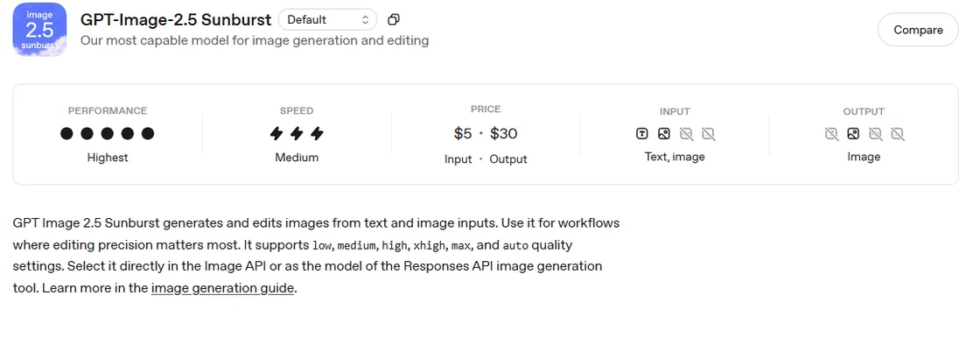Click the 'high' quality code word

pyautogui.click(x=395, y=244)
